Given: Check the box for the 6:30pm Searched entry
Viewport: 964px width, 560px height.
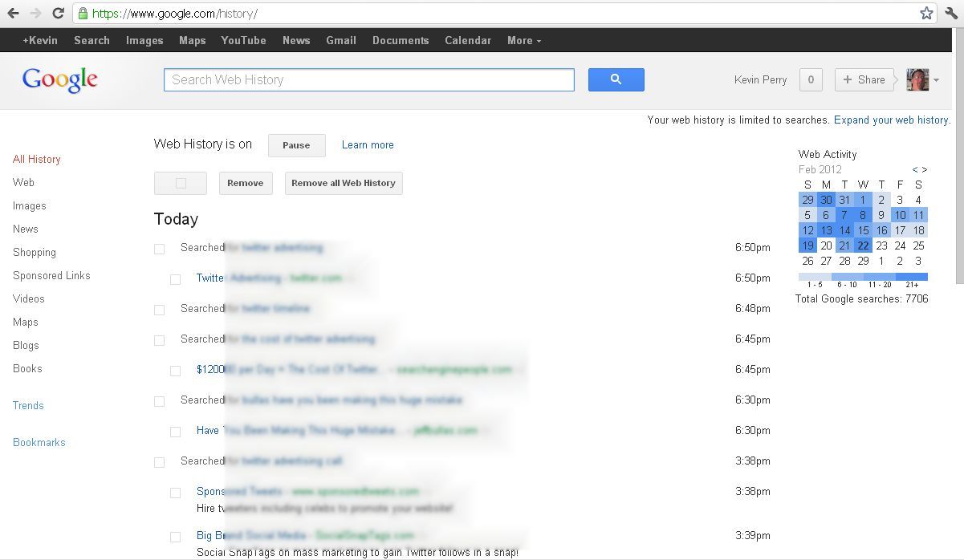Looking at the screenshot, I should (x=159, y=401).
